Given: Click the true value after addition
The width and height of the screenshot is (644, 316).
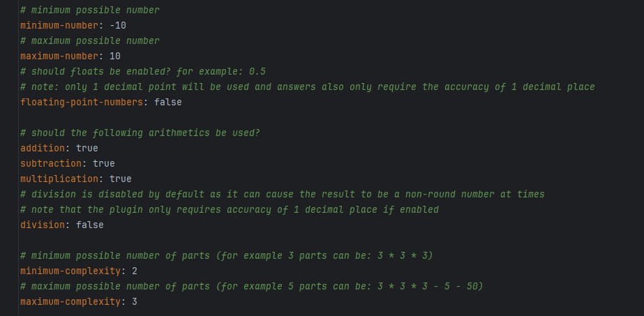Looking at the screenshot, I should 87,148.
